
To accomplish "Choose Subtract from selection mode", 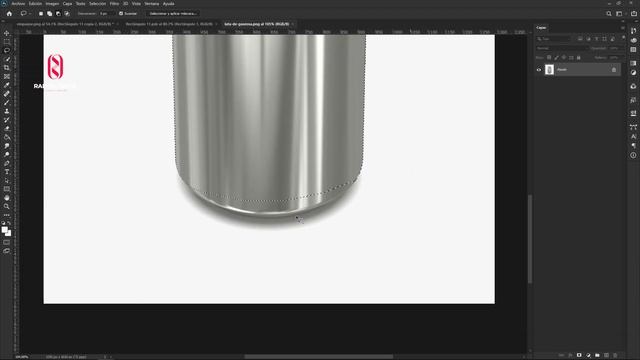I will point(58,13).
